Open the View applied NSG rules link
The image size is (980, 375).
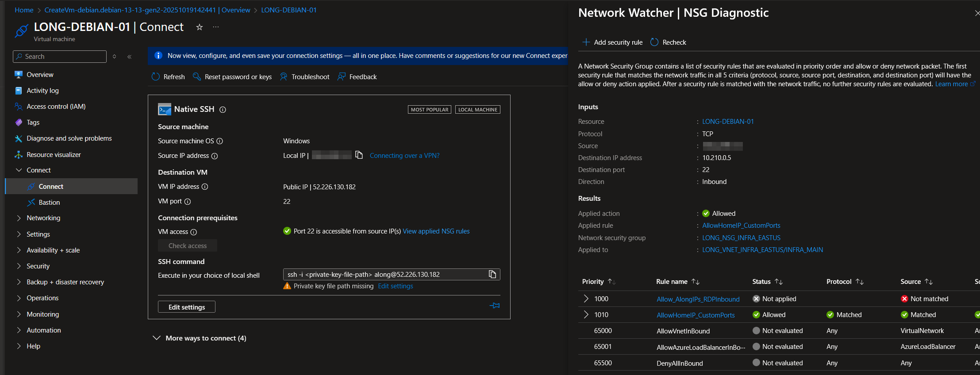[x=436, y=231]
